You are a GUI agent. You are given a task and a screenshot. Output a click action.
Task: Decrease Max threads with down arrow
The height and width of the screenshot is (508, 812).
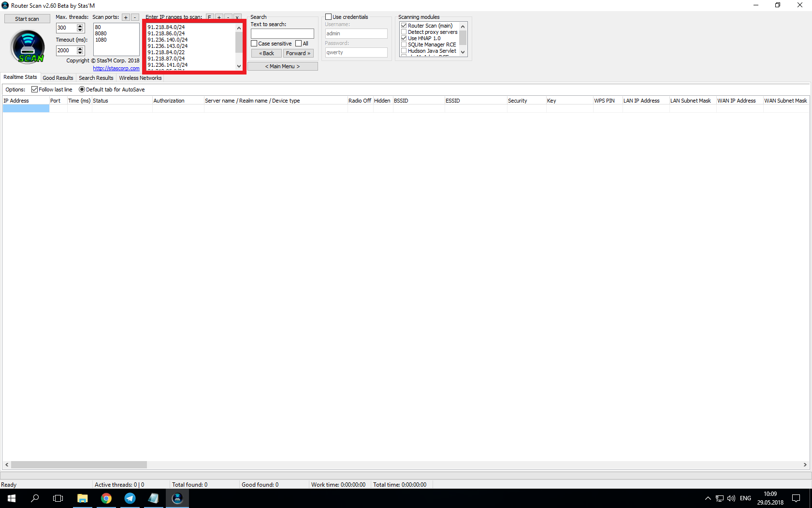point(80,30)
